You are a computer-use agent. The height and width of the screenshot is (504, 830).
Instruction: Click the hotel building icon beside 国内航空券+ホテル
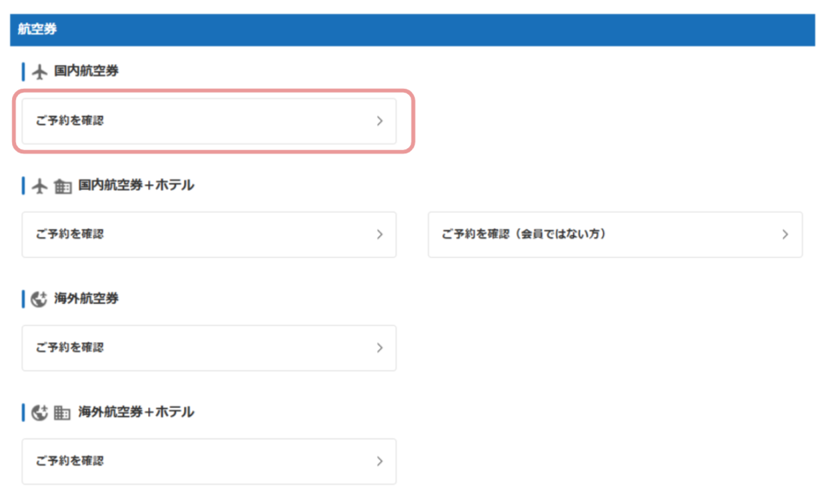(x=63, y=186)
